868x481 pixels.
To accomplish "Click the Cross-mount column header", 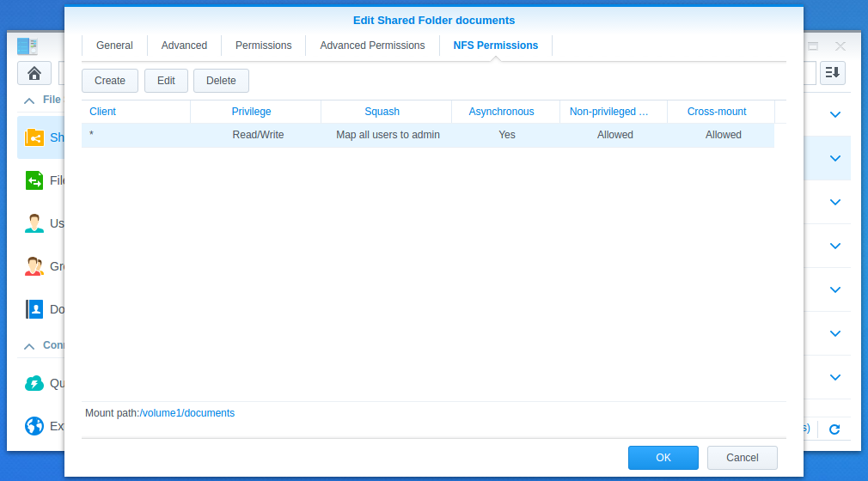I will 721,112.
